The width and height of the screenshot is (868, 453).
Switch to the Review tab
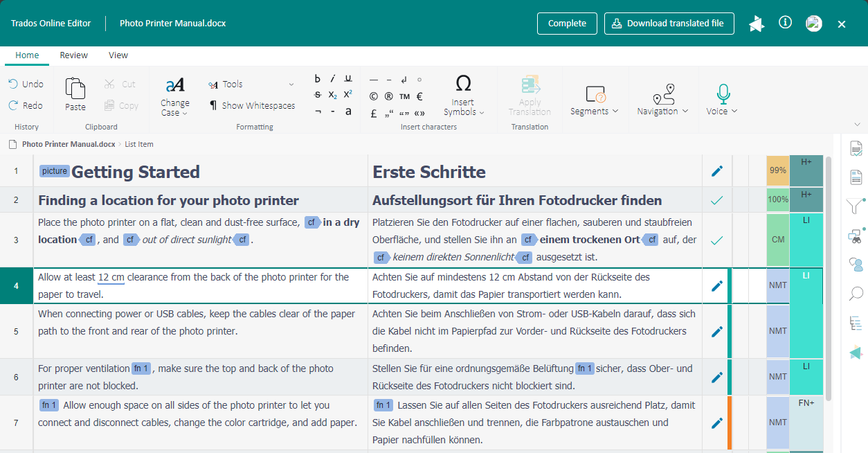[x=73, y=55]
